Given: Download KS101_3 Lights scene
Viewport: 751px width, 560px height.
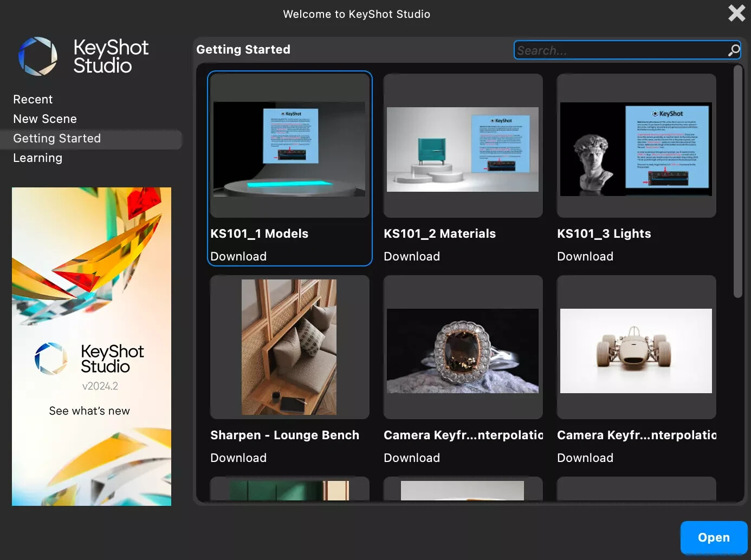Looking at the screenshot, I should [x=585, y=257].
